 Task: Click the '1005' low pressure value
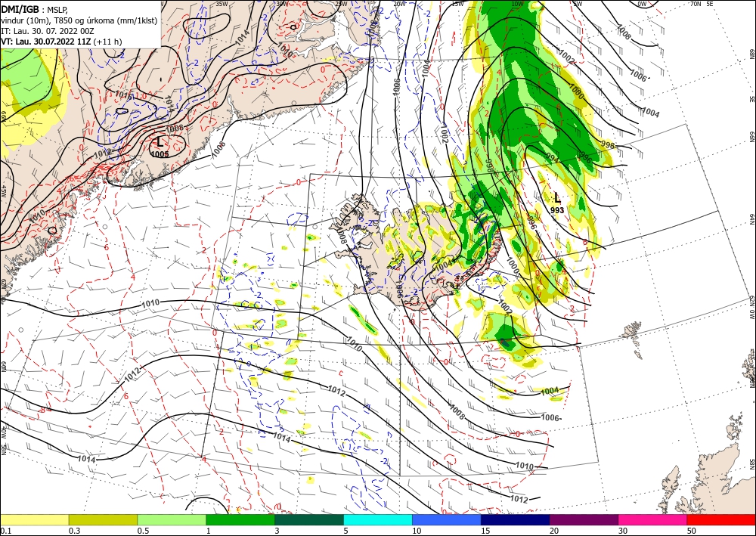[160, 154]
